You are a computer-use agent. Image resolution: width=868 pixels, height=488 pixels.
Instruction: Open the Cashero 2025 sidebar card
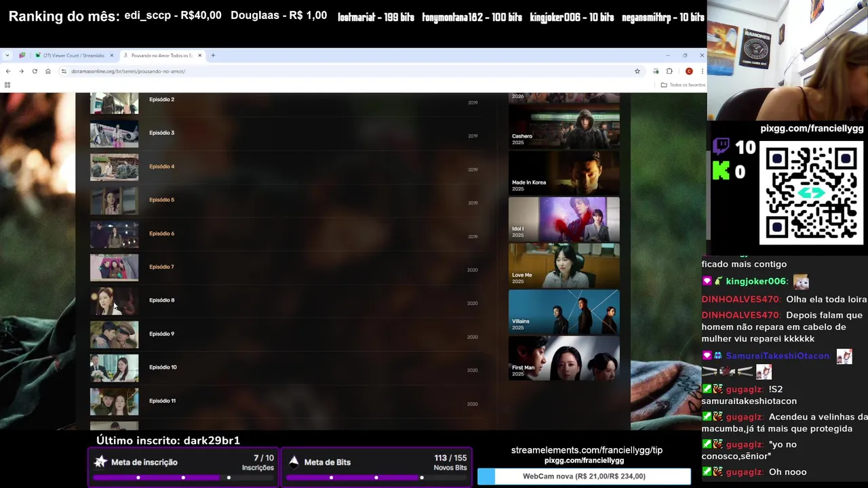click(x=564, y=127)
